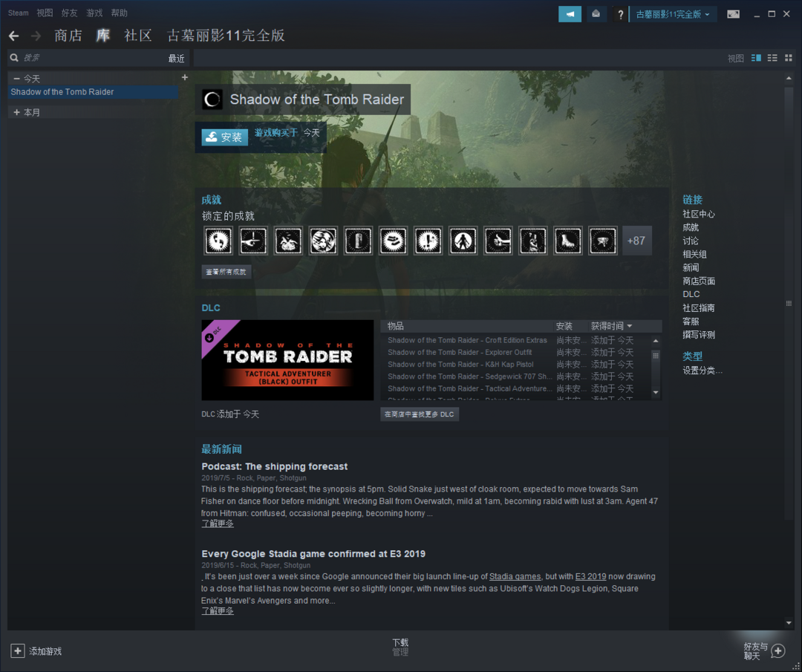The image size is (802, 672).
Task: Switch to detail view layout
Action: pos(756,58)
